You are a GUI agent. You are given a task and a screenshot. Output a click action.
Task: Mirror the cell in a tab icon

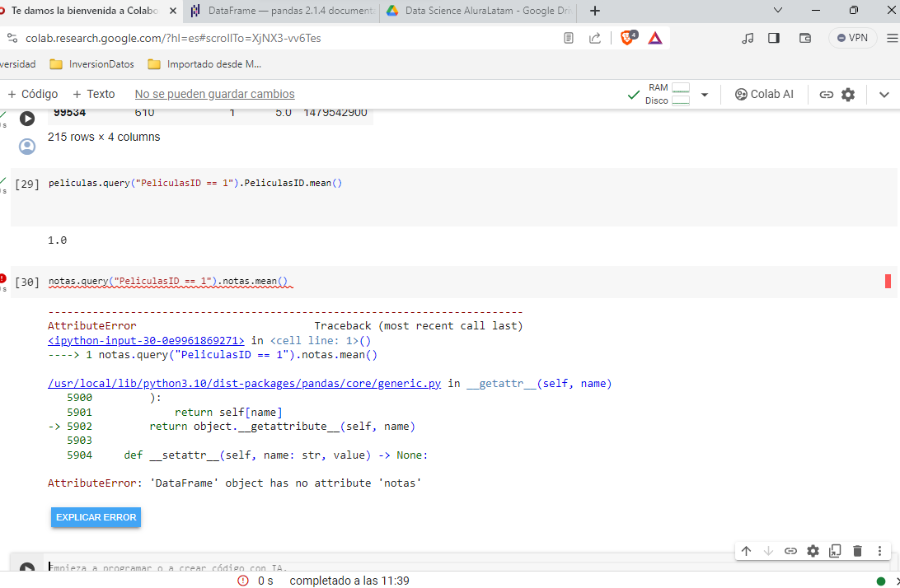835,551
